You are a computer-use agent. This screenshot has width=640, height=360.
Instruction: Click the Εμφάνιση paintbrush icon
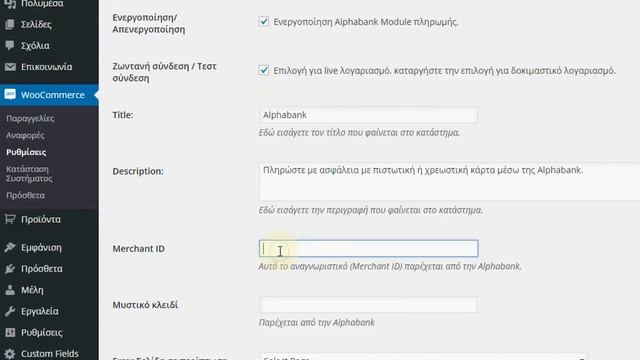tap(10, 247)
